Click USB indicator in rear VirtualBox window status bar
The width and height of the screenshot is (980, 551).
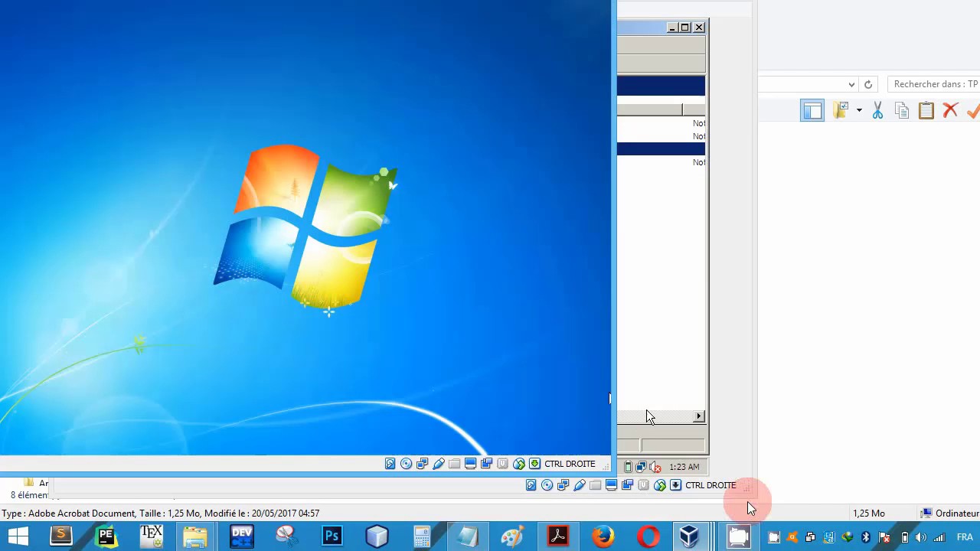580,485
